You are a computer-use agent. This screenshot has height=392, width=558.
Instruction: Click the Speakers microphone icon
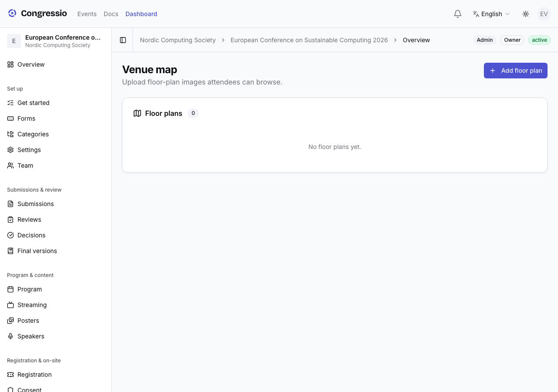(10, 336)
